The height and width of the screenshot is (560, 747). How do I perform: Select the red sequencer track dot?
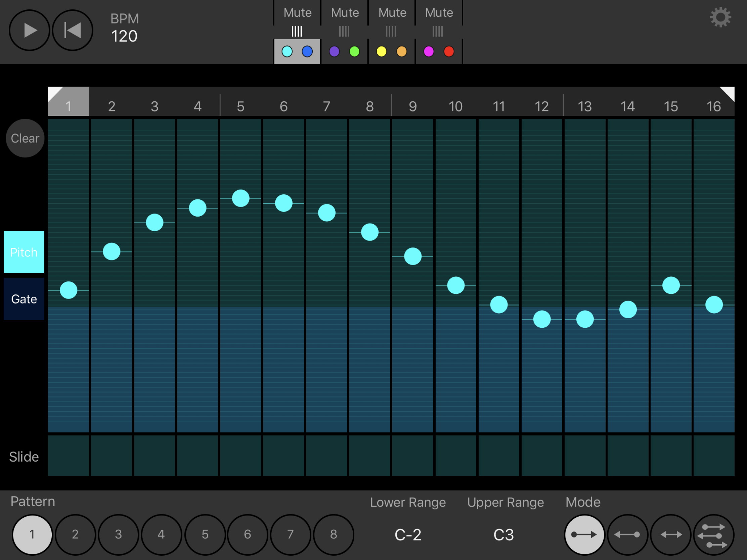point(449,52)
